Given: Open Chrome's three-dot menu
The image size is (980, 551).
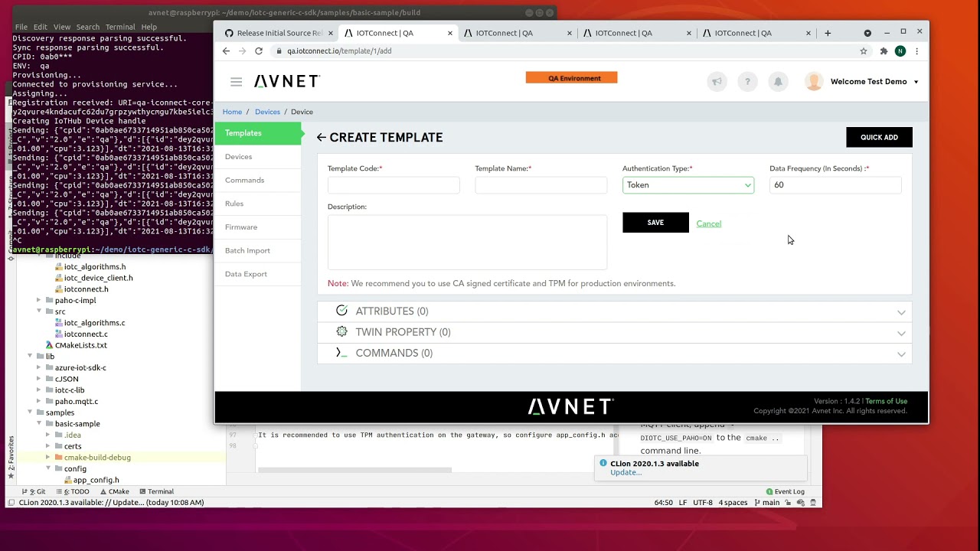Looking at the screenshot, I should [916, 51].
